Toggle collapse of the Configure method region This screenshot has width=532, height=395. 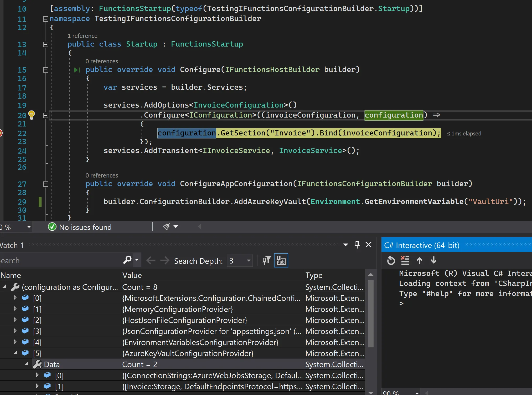pos(46,70)
